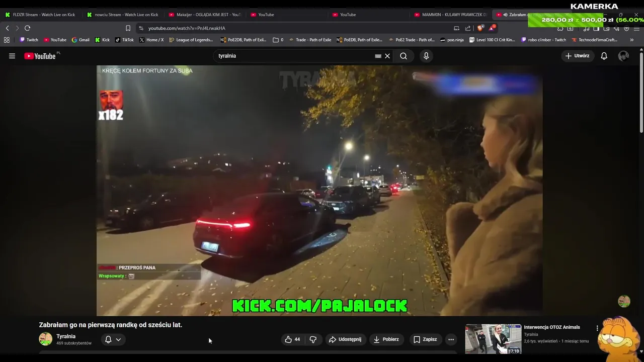Switch to the fourth tab titled YouTube
The height and width of the screenshot is (362, 644).
pyautogui.click(x=287, y=15)
